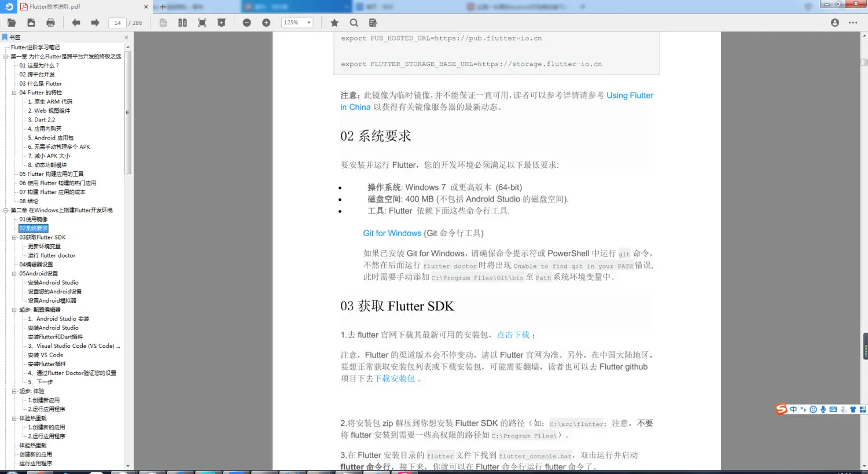This screenshot has height=474, width=868.
Task: Zoom out the document
Action: pos(248,23)
